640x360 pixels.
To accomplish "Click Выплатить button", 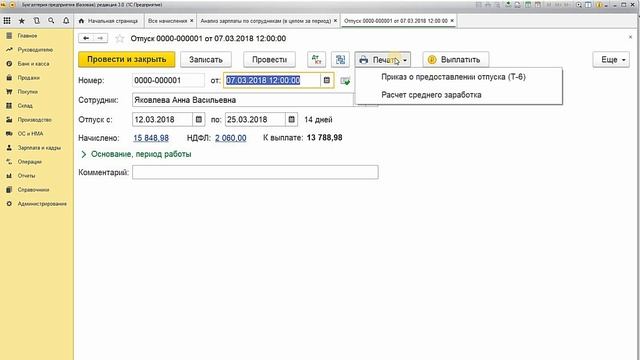I will click(x=456, y=60).
